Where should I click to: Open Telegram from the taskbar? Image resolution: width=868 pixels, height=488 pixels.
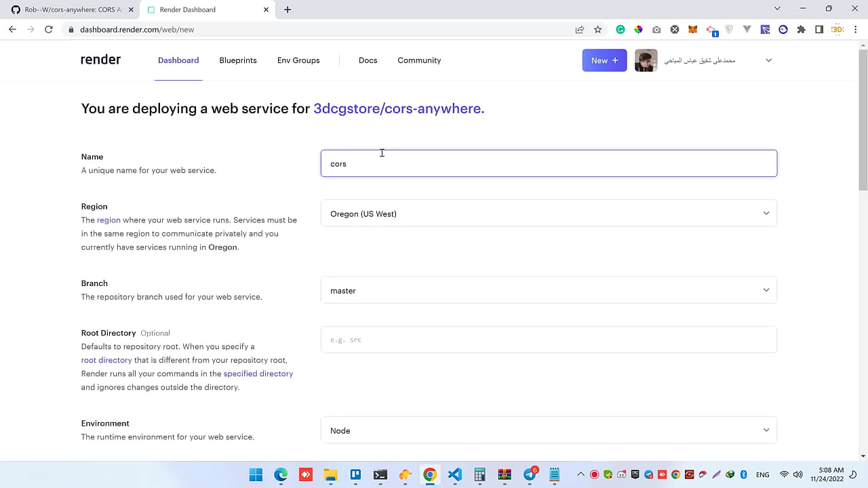tap(530, 474)
